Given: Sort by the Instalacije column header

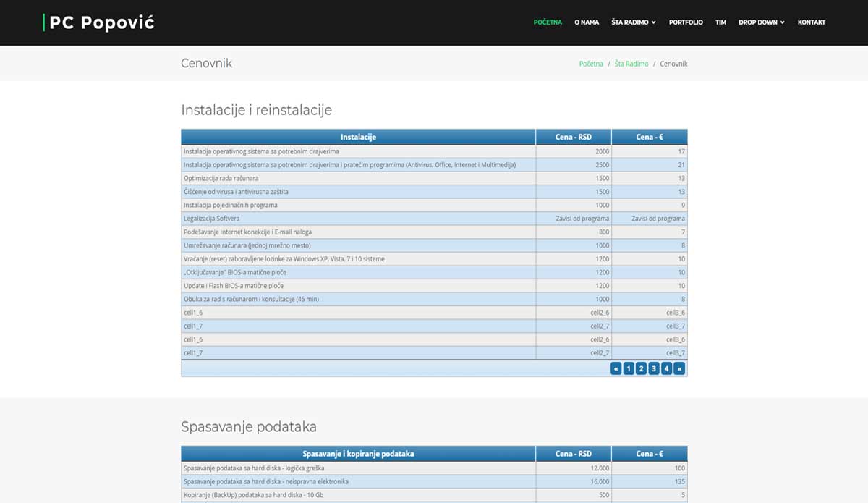Looking at the screenshot, I should coord(358,137).
